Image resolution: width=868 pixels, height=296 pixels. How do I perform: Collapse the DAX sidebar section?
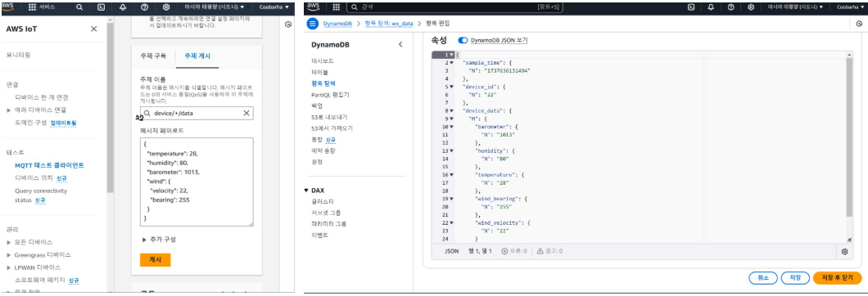(307, 191)
